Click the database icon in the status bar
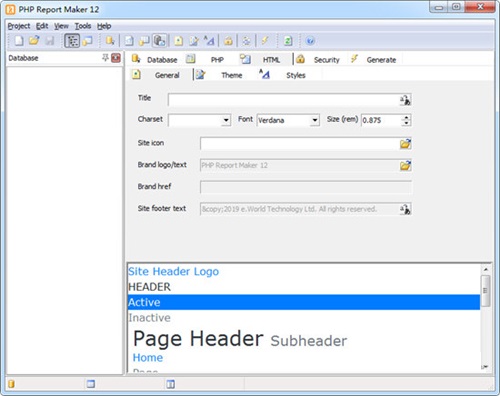The width and height of the screenshot is (500, 396). (x=11, y=384)
